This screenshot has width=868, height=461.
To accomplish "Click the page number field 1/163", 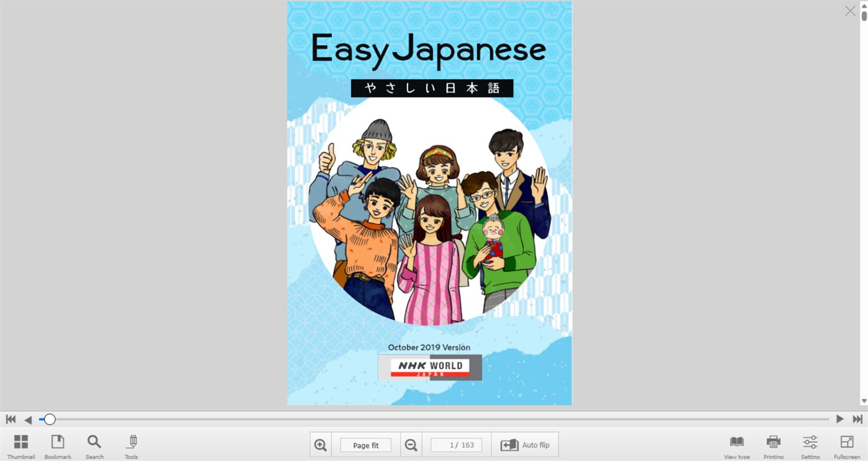I will (x=456, y=445).
